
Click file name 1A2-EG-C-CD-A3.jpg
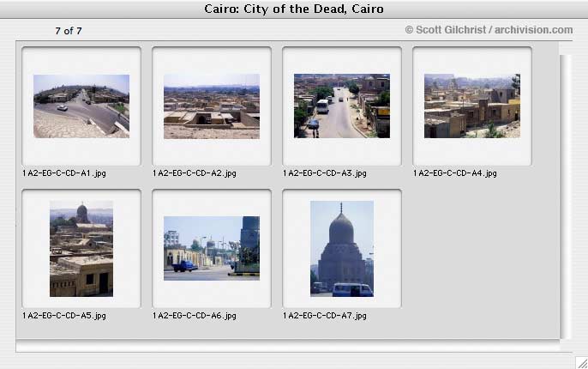324,173
